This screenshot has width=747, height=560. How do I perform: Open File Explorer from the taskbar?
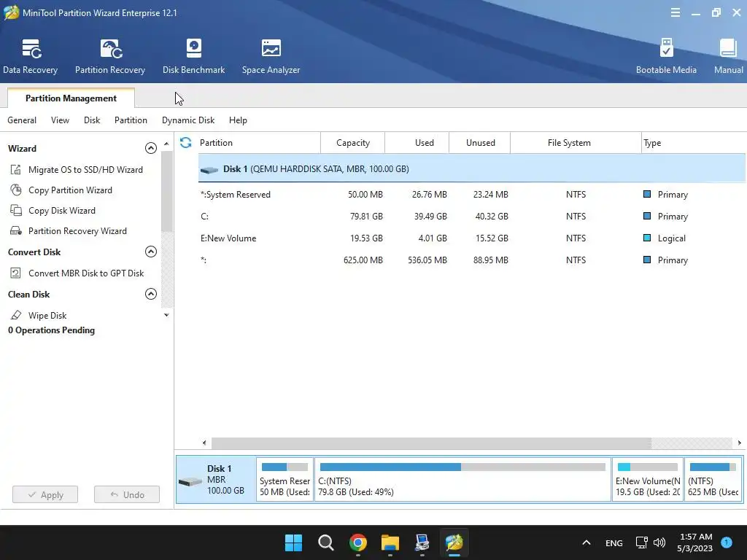tap(390, 542)
